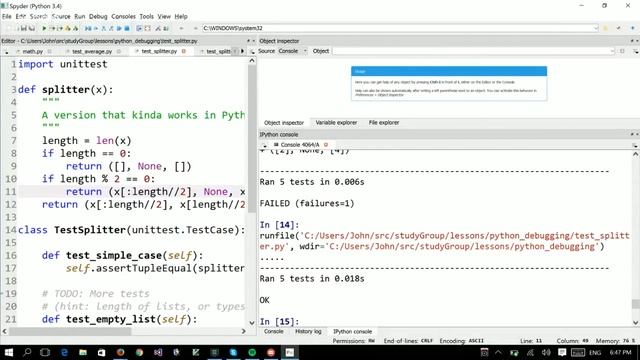Open the File menu
Image resolution: width=640 pixels, height=360 pixels.
7,16
